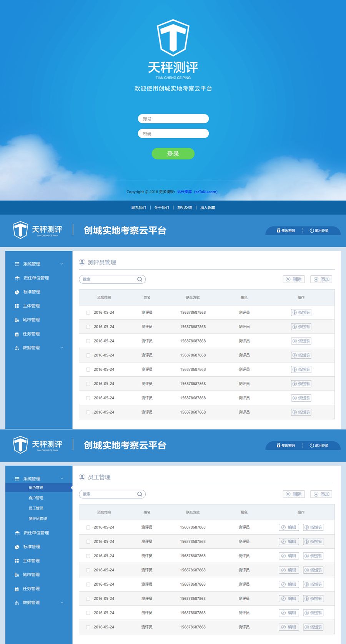
Task: Click 退出登录 power icon in header above 员工管理
Action: (x=312, y=445)
